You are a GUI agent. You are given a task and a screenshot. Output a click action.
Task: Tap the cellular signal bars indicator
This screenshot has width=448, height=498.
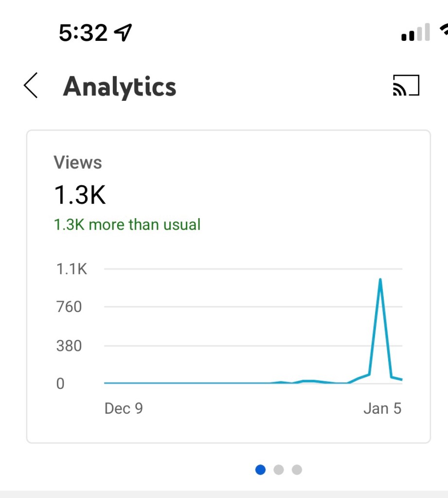point(415,33)
